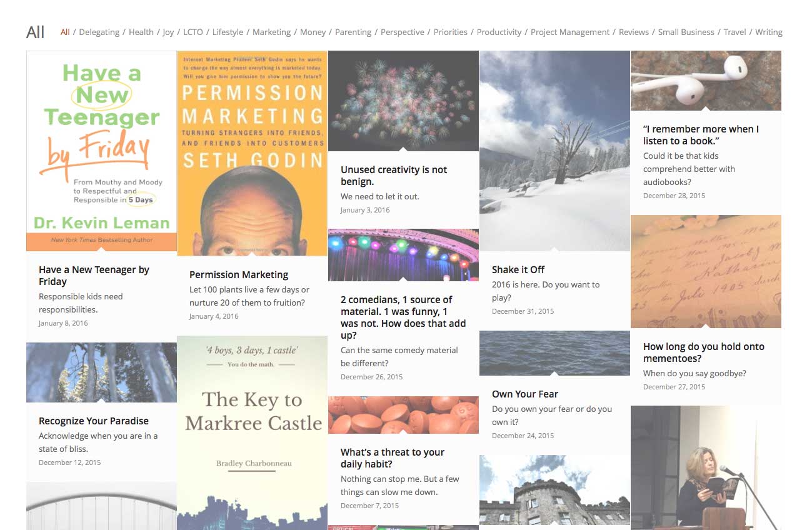Click 'Responsible kids need responsibilities.' excerpt
Viewport: 812px width, 530px height.
(81, 303)
